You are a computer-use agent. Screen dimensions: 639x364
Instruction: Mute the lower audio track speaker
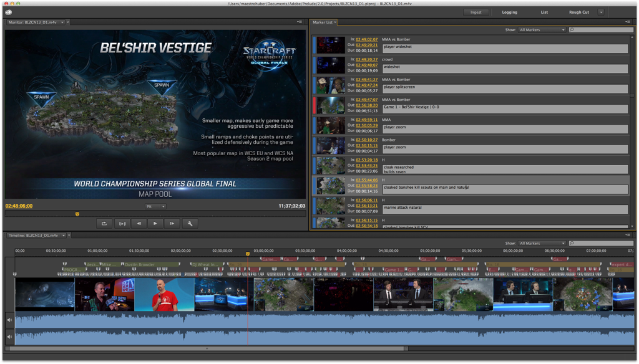tap(10, 337)
